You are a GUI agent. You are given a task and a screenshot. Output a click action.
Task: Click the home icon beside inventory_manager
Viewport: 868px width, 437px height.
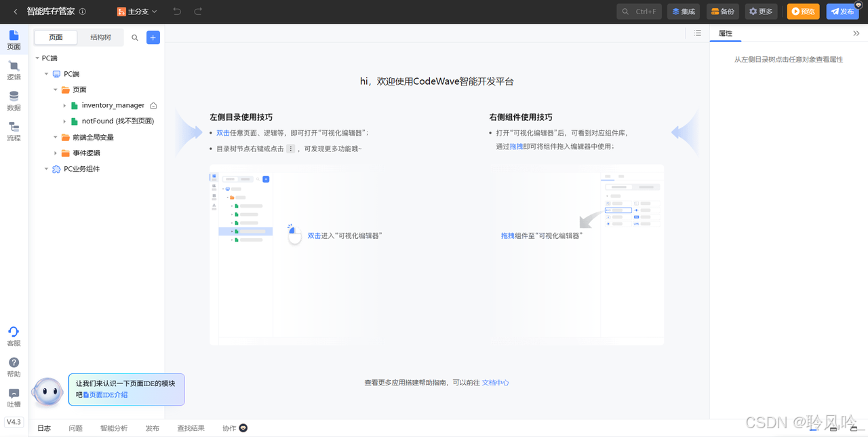[x=153, y=106]
